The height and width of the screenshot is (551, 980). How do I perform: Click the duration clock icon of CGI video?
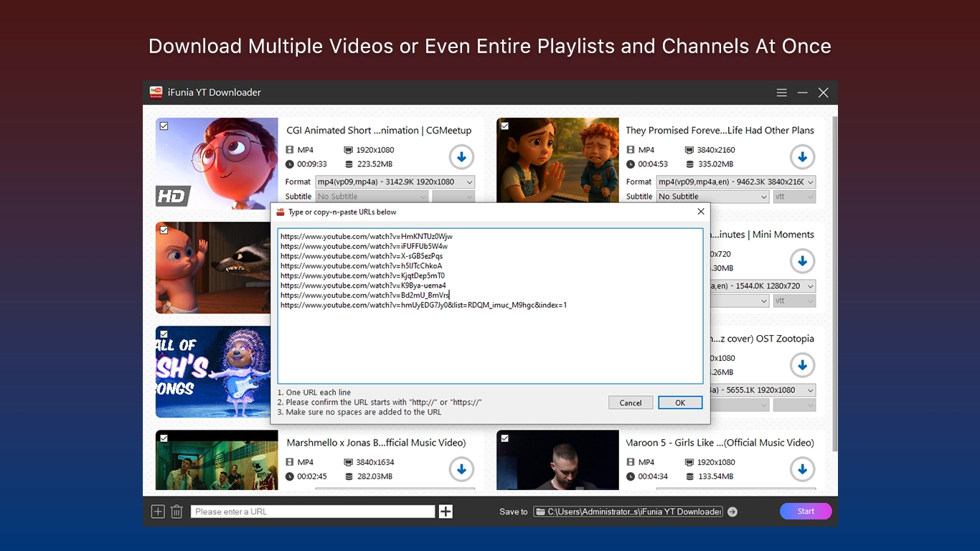pos(290,164)
